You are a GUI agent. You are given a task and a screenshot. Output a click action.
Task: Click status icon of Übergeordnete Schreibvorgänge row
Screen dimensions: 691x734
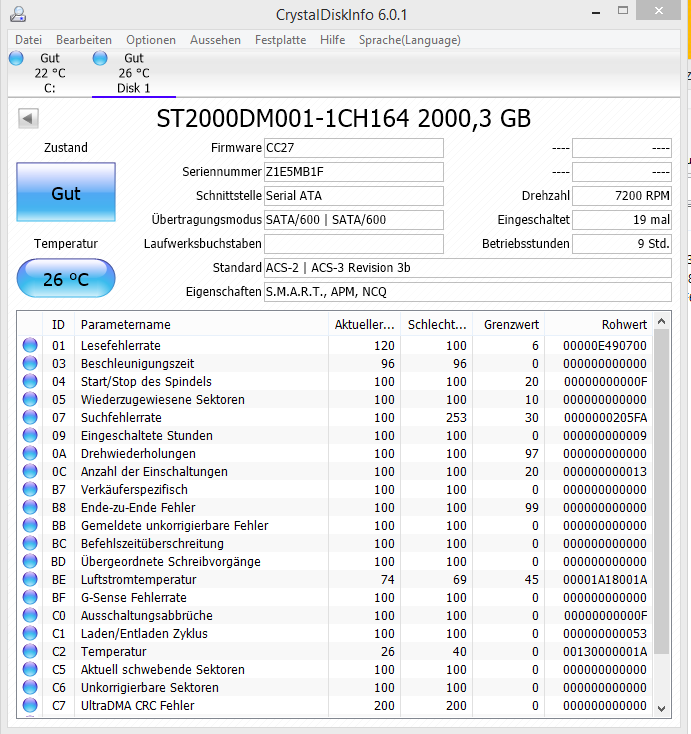[x=30, y=561]
